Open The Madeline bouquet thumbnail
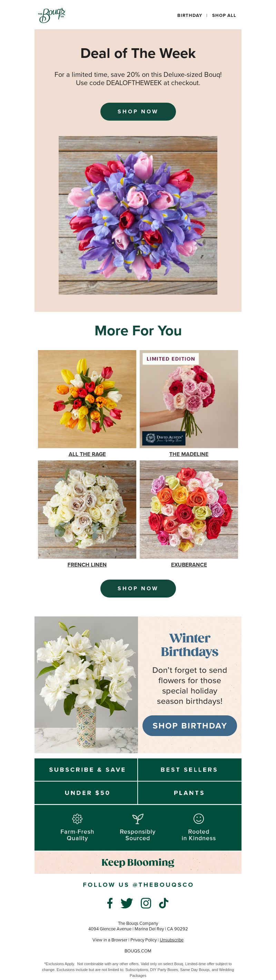The image size is (276, 980). coord(189,399)
